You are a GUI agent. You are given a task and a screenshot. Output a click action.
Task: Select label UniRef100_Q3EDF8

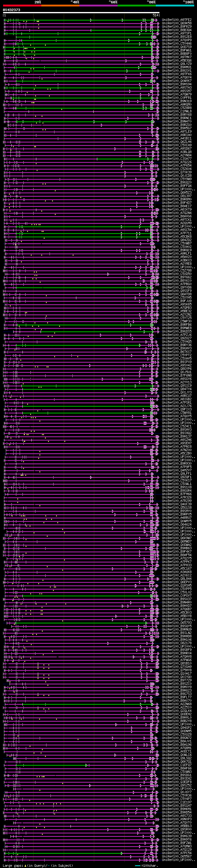177,782
